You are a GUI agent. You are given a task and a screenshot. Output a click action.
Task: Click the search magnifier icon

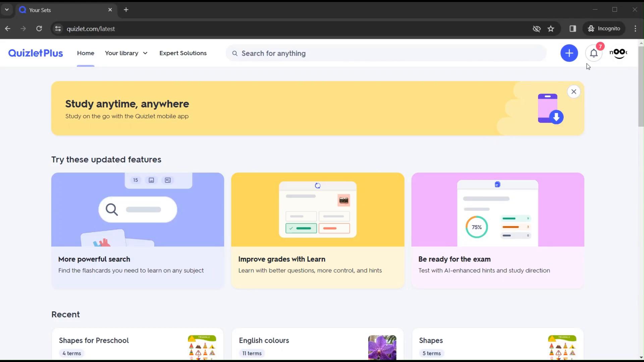pyautogui.click(x=235, y=53)
